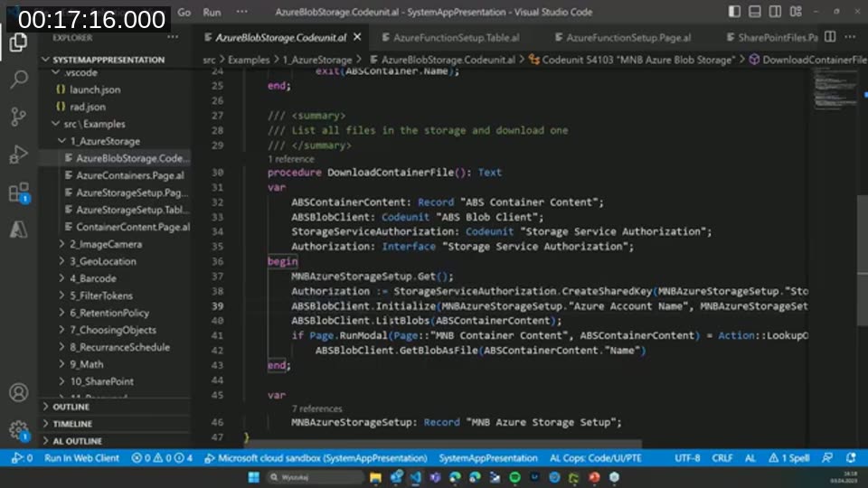
Task: Open the Extensions view
Action: tap(18, 192)
